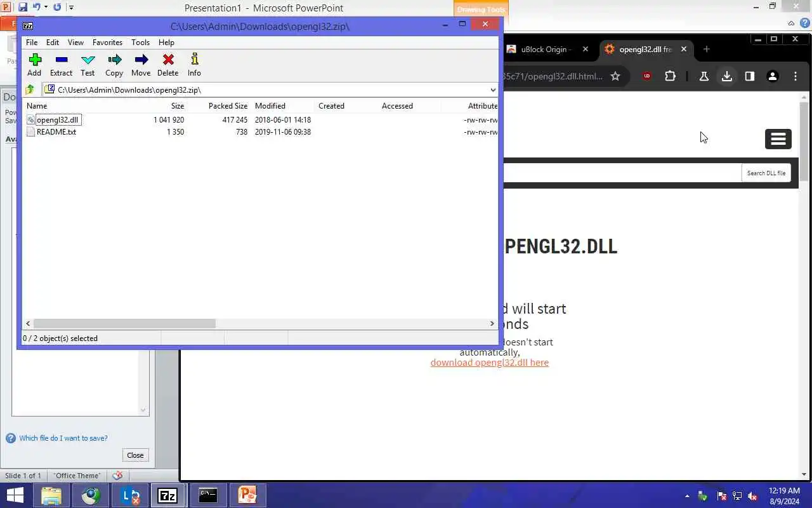Open the Tools menu in 7-Zip
The width and height of the screenshot is (812, 508).
(140, 43)
